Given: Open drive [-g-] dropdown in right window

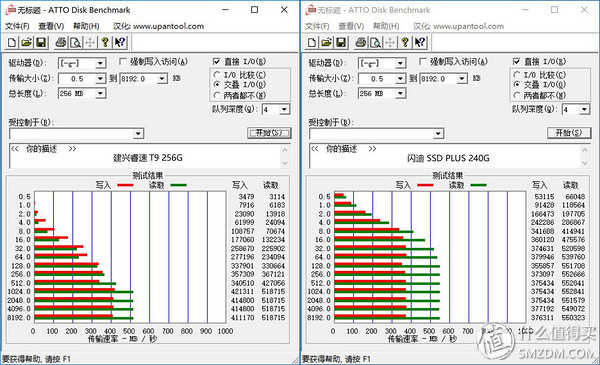Looking at the screenshot, I should click(x=400, y=63).
